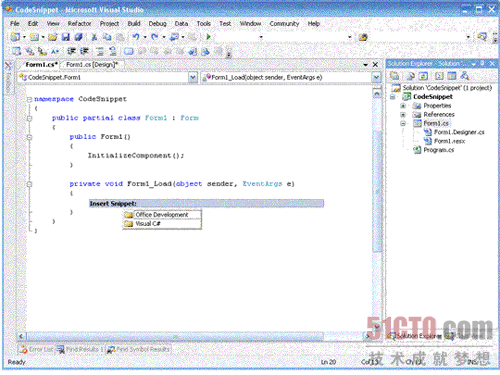Viewport: 500px width, 375px height.
Task: Select Solution 'CodeSnippet' root node
Action: (x=447, y=88)
